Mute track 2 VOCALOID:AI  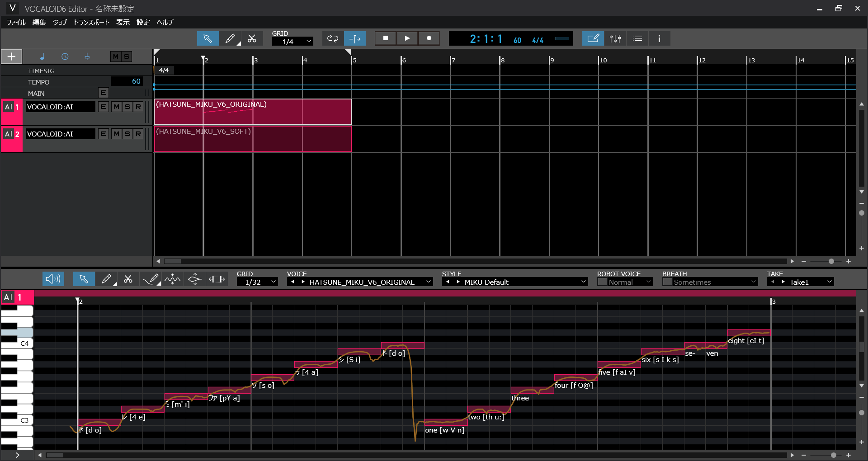(x=117, y=134)
